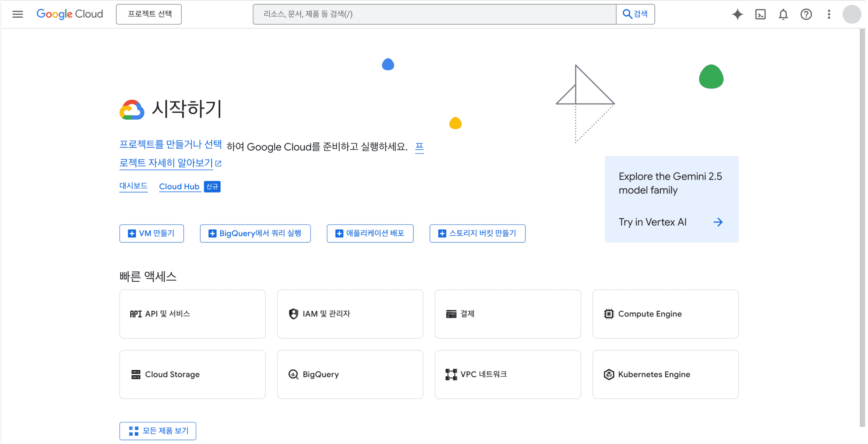Focus the resource search input field
The image size is (868, 444).
click(x=434, y=14)
